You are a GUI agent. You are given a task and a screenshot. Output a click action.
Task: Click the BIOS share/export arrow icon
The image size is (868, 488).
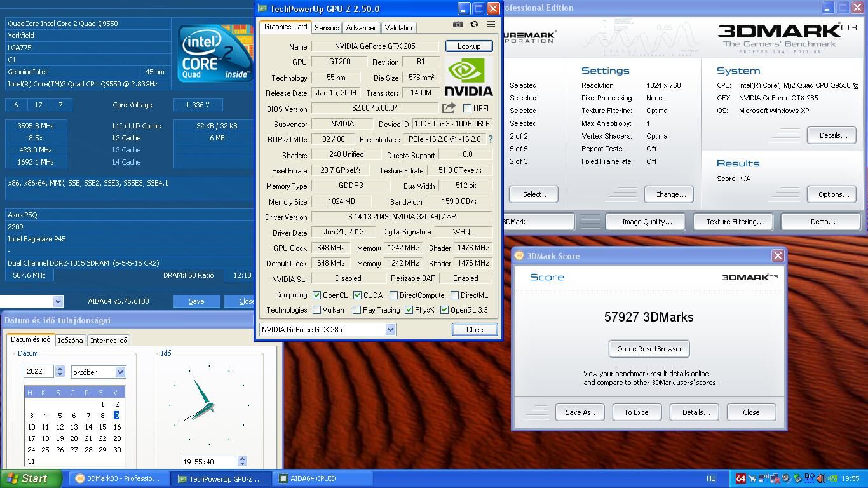pos(449,108)
